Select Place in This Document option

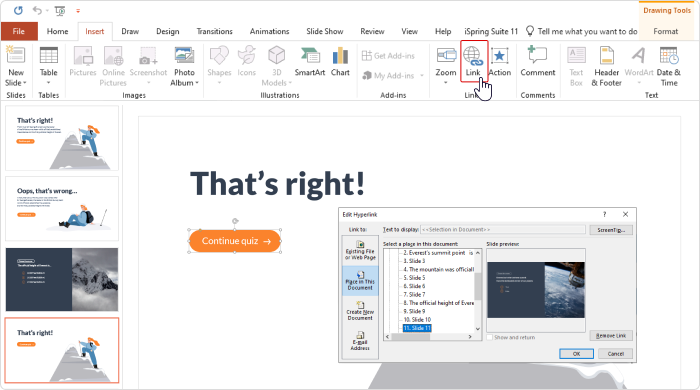[x=360, y=281]
